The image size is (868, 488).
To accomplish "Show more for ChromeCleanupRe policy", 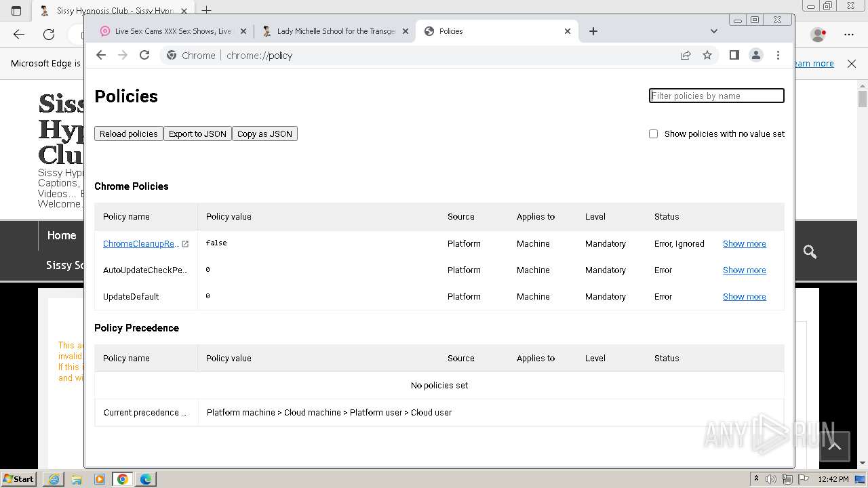I will tap(745, 243).
